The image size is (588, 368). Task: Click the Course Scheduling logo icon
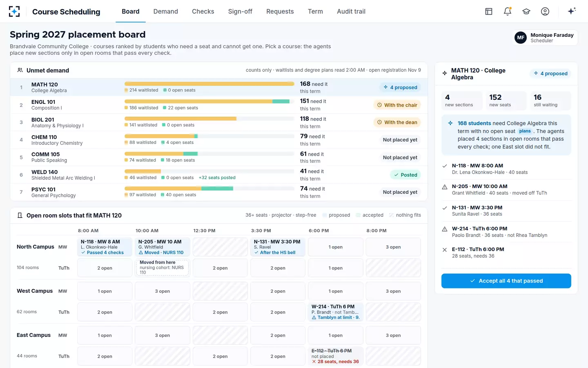point(14,11)
